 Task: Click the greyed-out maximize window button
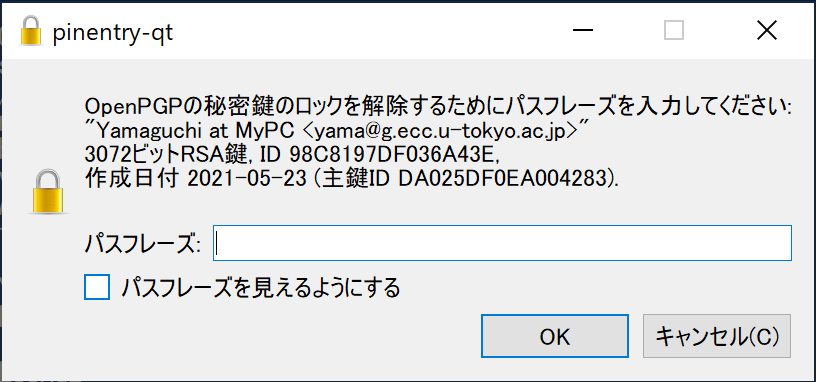(x=674, y=32)
